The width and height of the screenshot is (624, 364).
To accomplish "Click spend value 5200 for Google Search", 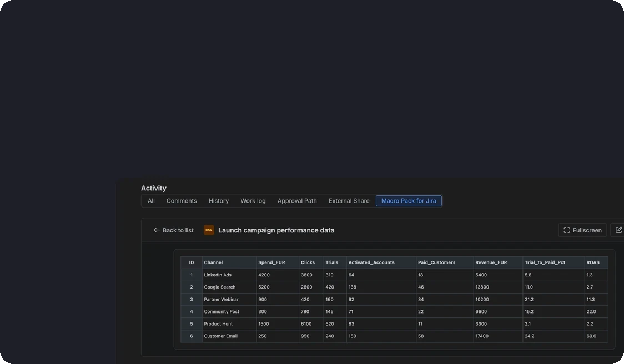I will 278,287.
